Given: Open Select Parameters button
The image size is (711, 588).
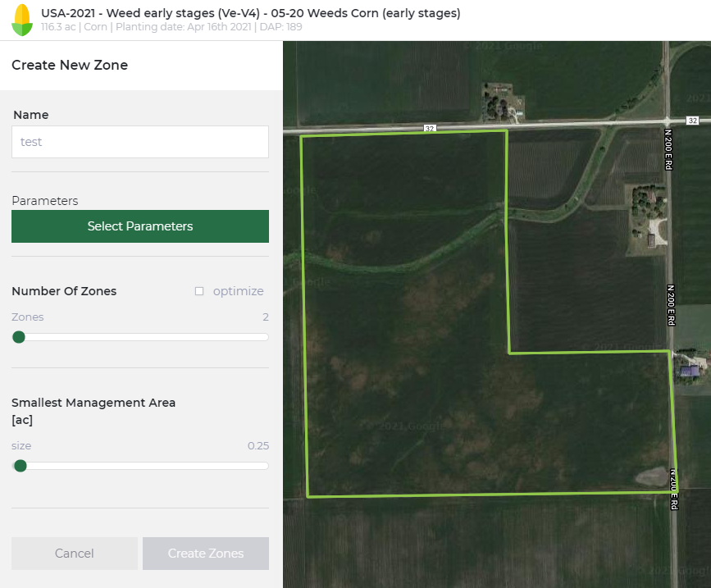Looking at the screenshot, I should 140,226.
